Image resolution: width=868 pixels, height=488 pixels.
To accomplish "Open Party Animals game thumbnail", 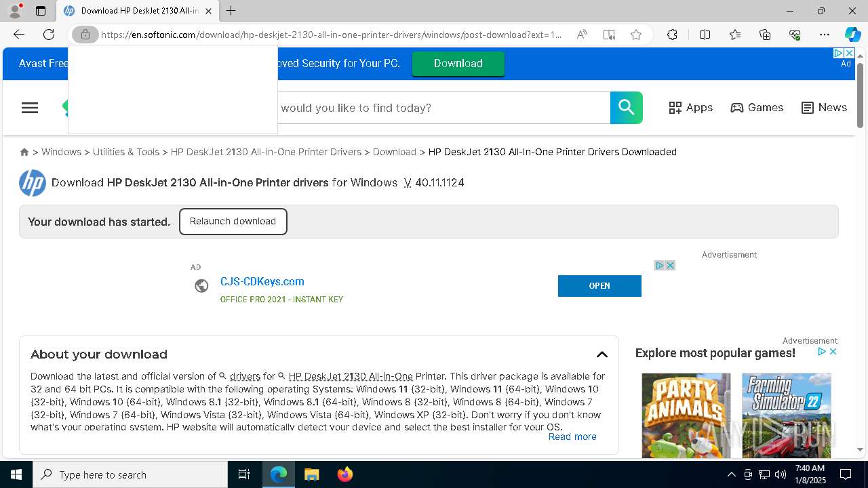I will [686, 415].
